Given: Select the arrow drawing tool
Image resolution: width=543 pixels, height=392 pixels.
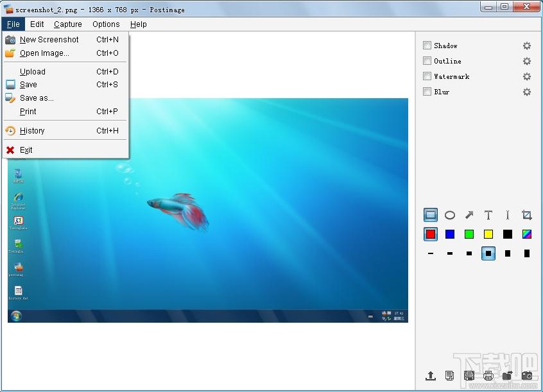Looking at the screenshot, I should coord(469,215).
